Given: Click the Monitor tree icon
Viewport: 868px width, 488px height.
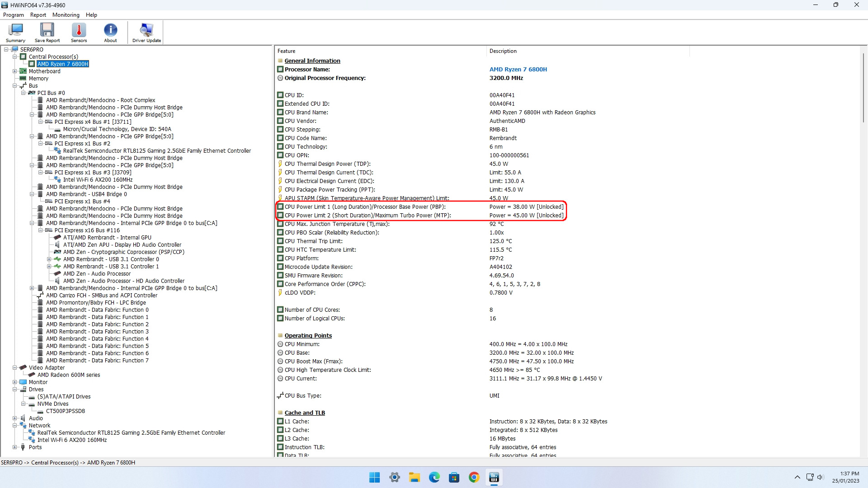Looking at the screenshot, I should [x=23, y=382].
